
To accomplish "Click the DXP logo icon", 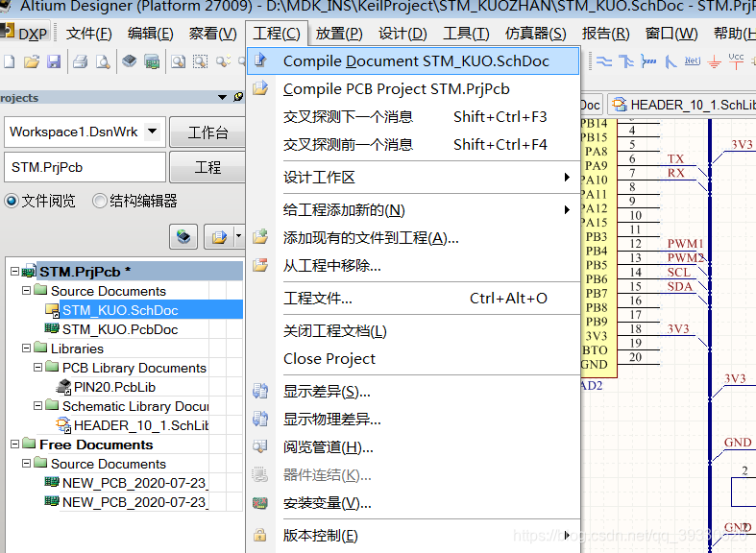I will [x=8, y=32].
